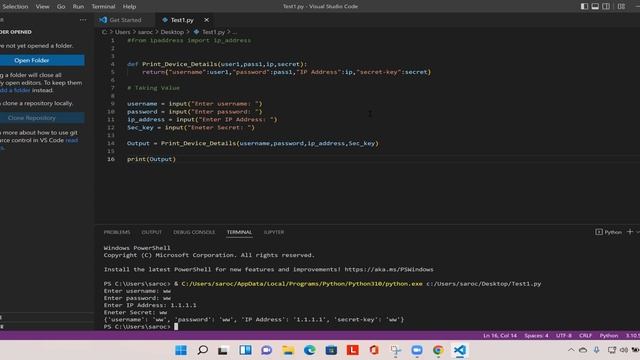Click the Users breadcrumb segment
640x360 pixels.
pyautogui.click(x=122, y=32)
